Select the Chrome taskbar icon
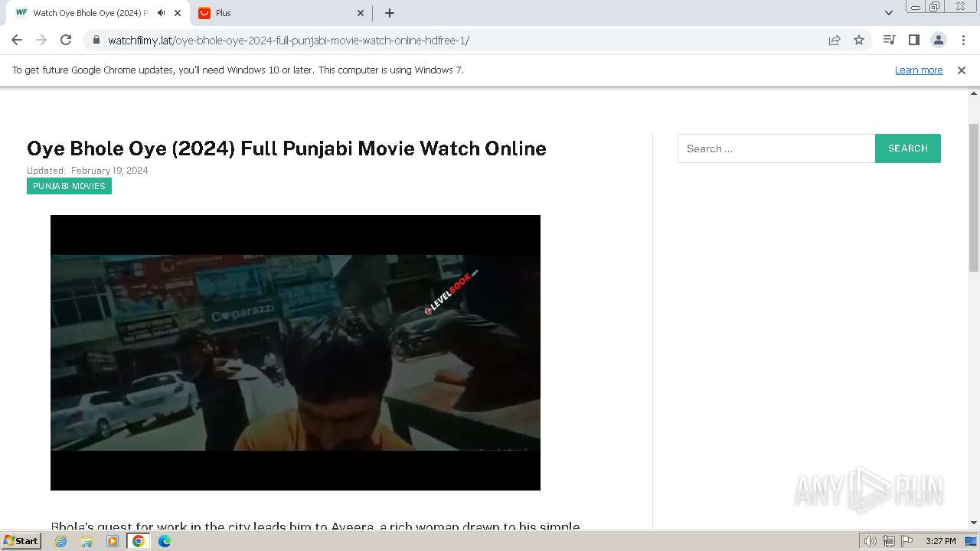 [139, 541]
